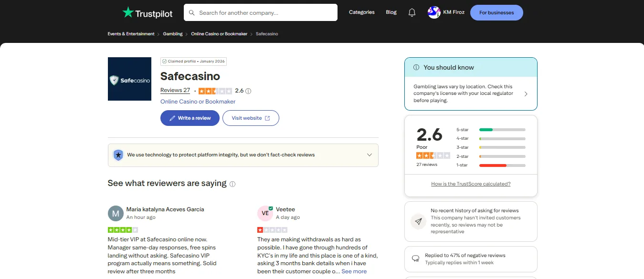Click the For businesses button

tap(496, 13)
